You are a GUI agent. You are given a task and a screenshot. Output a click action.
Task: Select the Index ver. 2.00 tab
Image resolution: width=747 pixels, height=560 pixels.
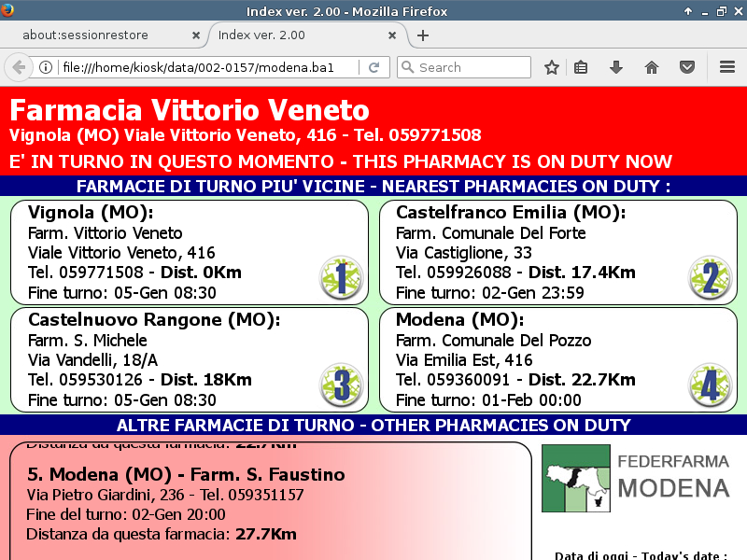coord(299,35)
